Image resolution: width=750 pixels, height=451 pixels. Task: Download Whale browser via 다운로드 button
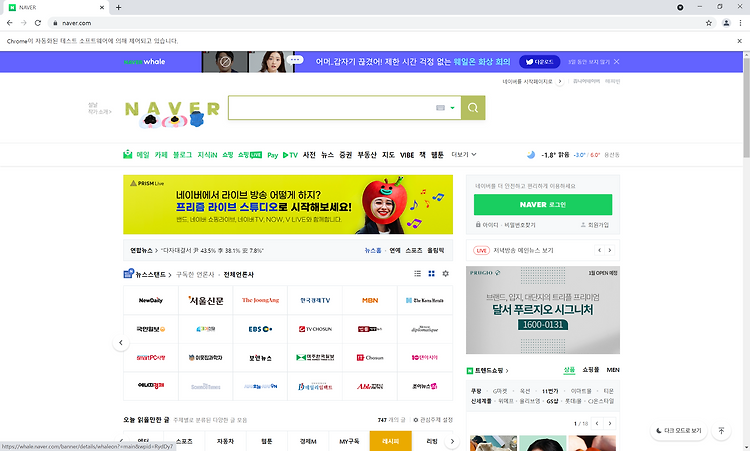(x=540, y=62)
